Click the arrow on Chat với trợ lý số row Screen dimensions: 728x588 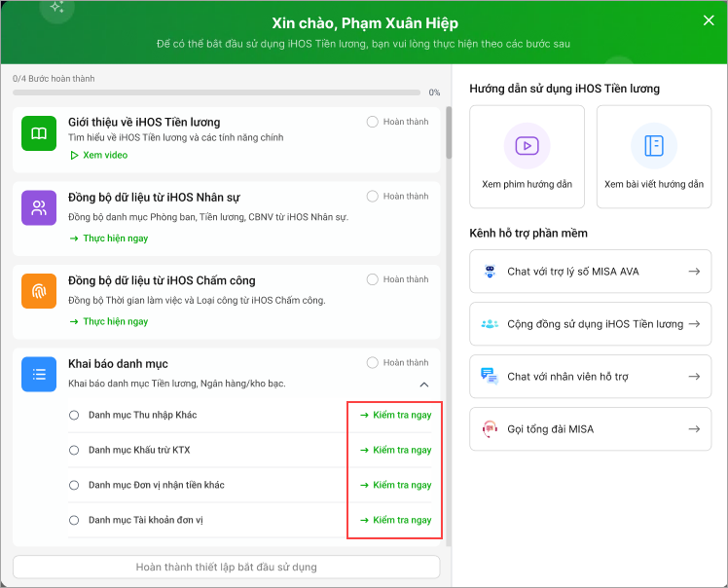coord(694,272)
